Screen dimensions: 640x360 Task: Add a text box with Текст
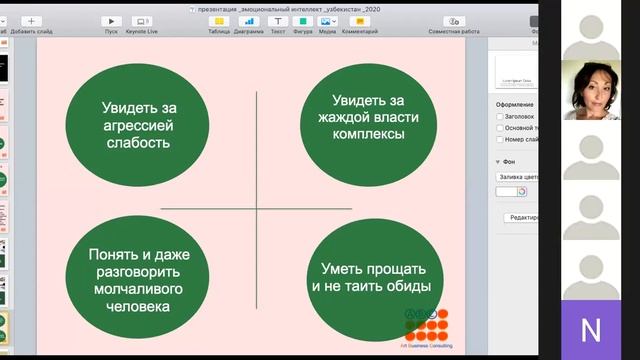278,21
